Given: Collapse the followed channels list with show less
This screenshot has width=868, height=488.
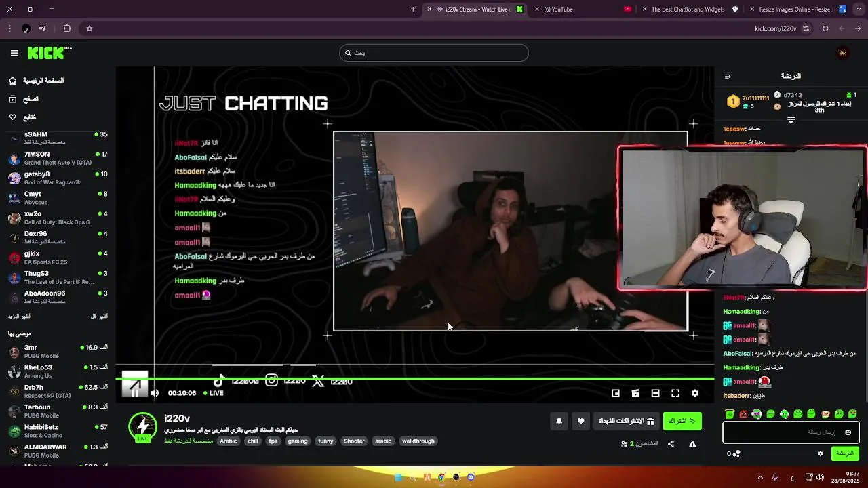Looking at the screenshot, I should pyautogui.click(x=99, y=317).
